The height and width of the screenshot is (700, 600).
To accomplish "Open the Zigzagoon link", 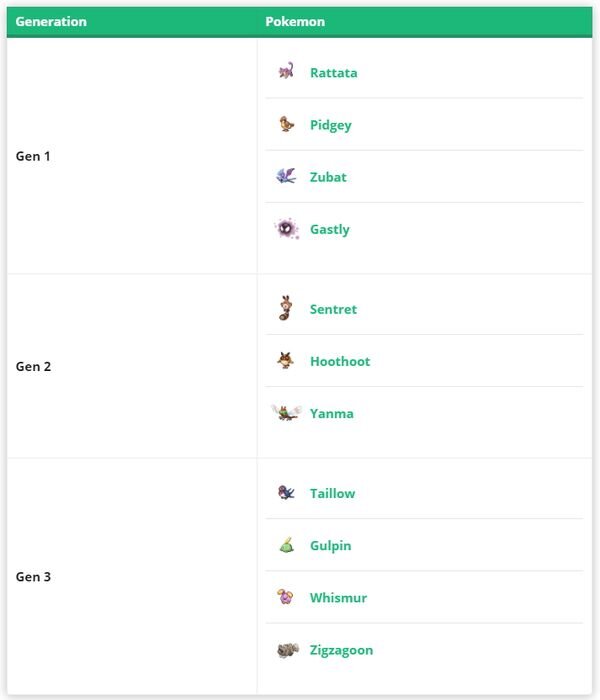I will pyautogui.click(x=341, y=650).
